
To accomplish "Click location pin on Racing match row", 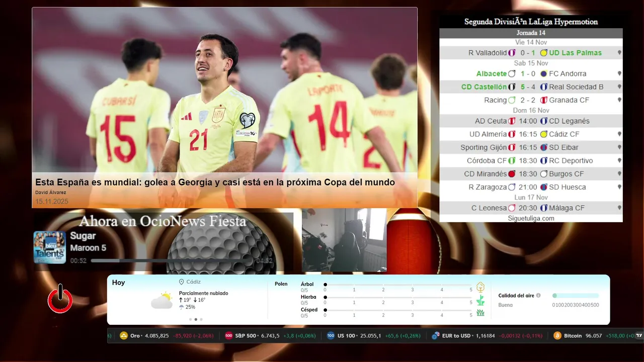I will coord(619,100).
